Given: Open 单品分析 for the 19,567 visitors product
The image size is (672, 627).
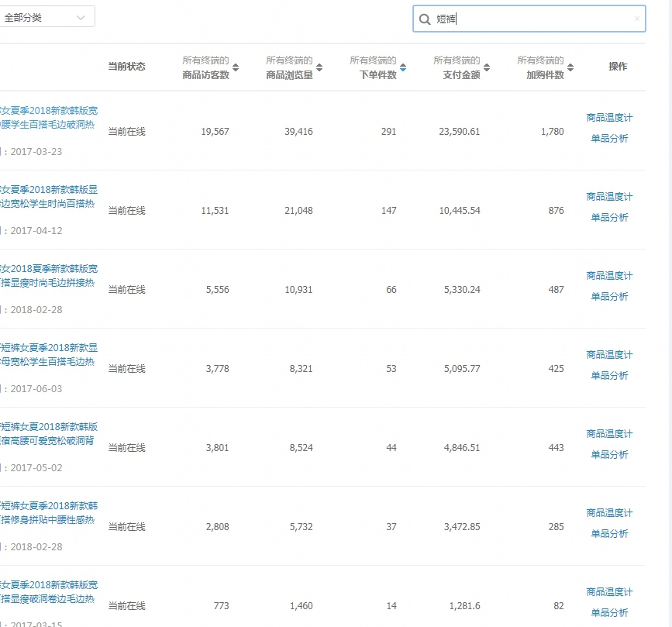Looking at the screenshot, I should [x=609, y=139].
